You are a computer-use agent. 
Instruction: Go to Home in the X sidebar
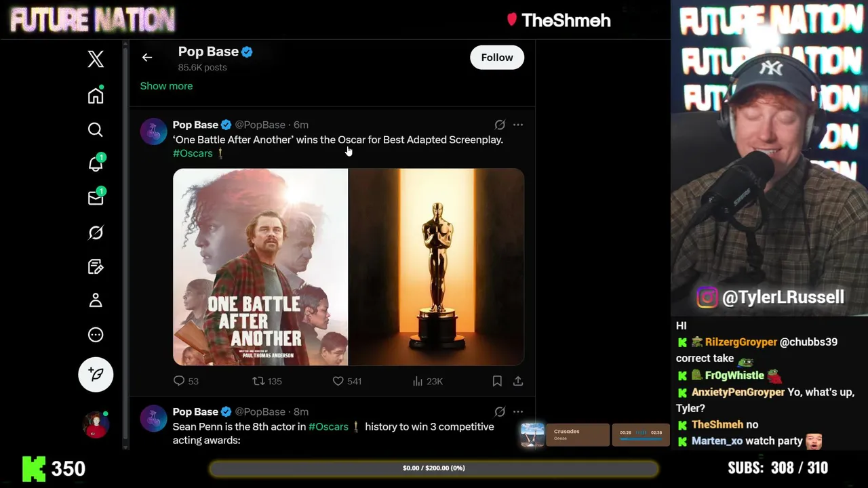click(x=96, y=96)
